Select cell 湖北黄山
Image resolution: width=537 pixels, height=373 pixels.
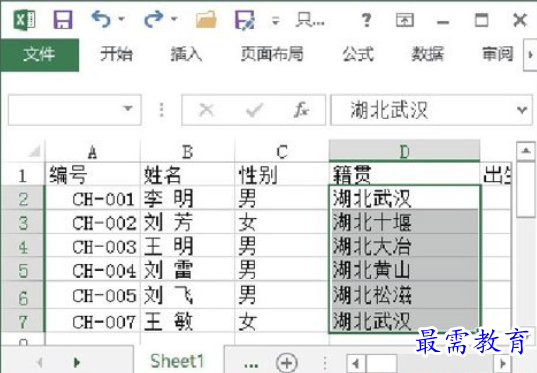tap(404, 270)
